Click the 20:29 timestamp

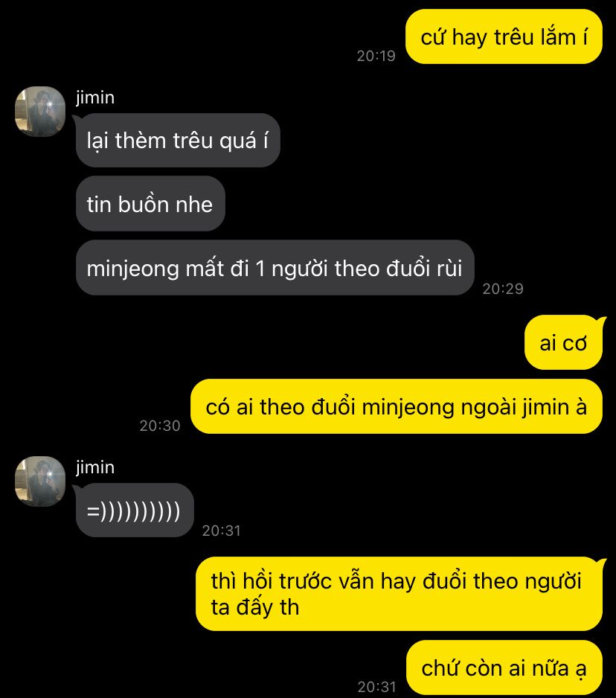(x=503, y=289)
